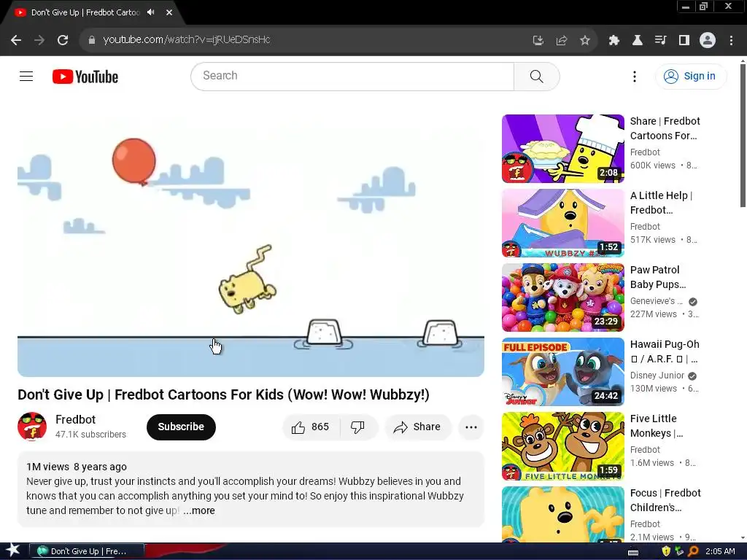Click the A Little Help title link
This screenshot has height=560, width=747.
point(661,203)
